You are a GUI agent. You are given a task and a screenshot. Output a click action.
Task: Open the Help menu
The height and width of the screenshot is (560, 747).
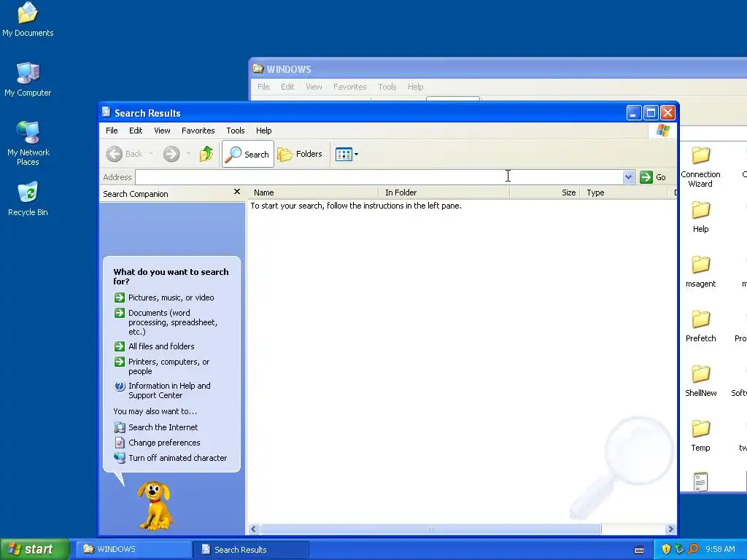point(263,131)
